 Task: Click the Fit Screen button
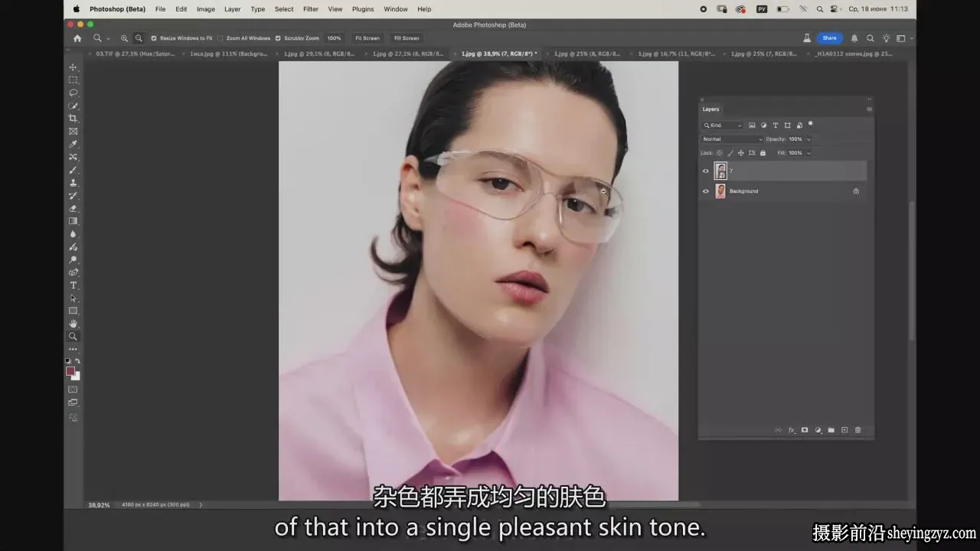[x=367, y=38]
